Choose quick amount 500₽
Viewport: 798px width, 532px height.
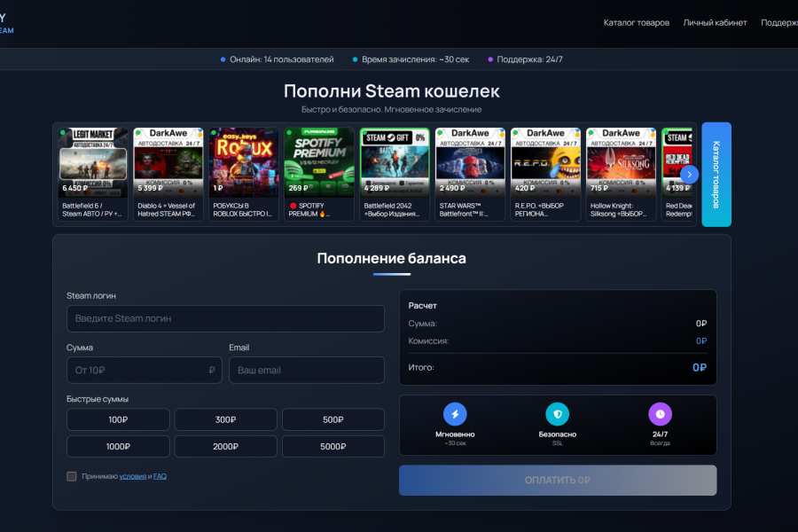pos(332,419)
